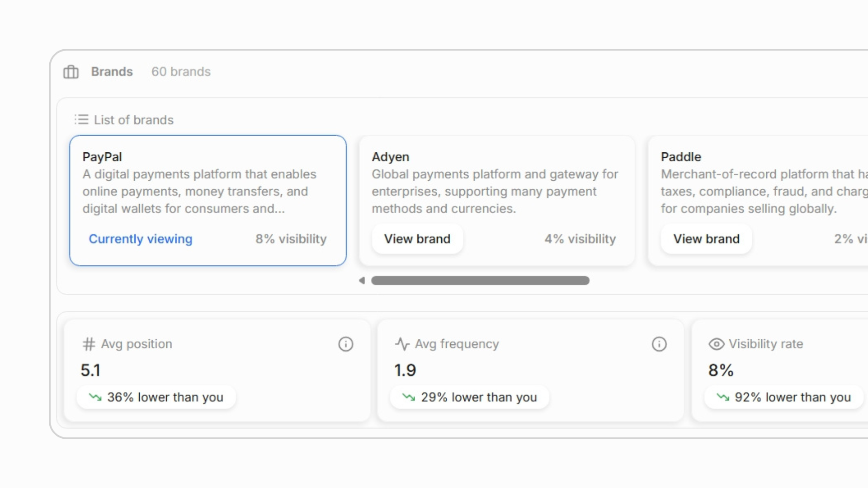Click the scroll left arrow
Image resolution: width=868 pixels, height=488 pixels.
[362, 281]
